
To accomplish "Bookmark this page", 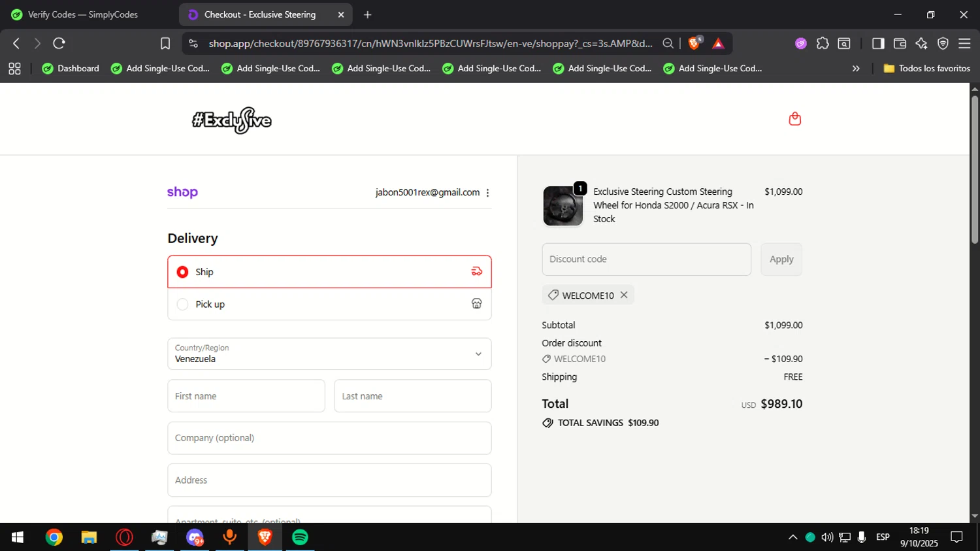I will pos(165,43).
